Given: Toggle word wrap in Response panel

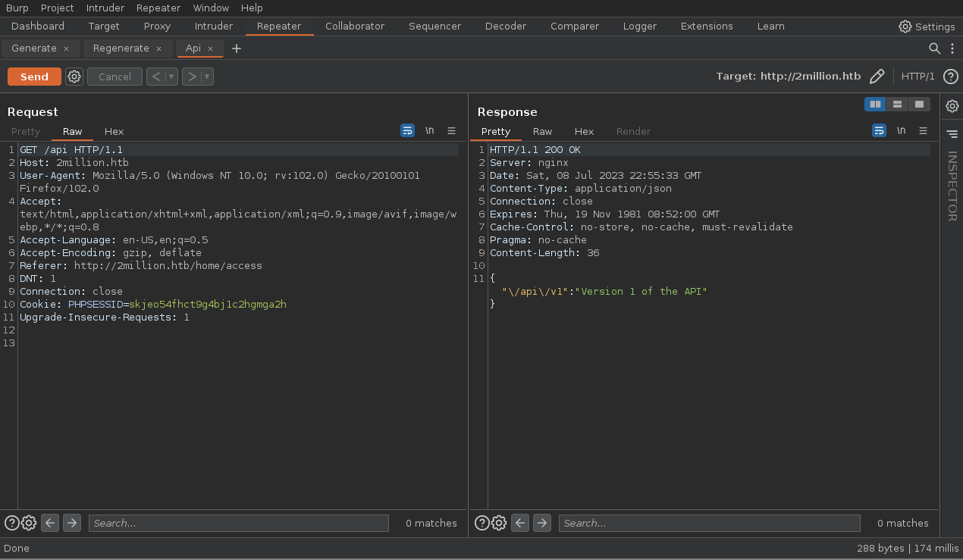Looking at the screenshot, I should coord(879,131).
